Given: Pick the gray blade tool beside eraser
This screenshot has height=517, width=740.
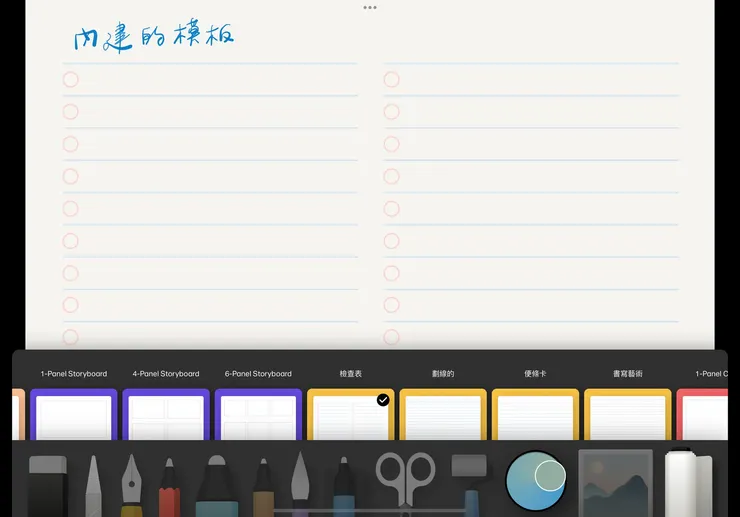Looking at the screenshot, I should click(x=93, y=486).
